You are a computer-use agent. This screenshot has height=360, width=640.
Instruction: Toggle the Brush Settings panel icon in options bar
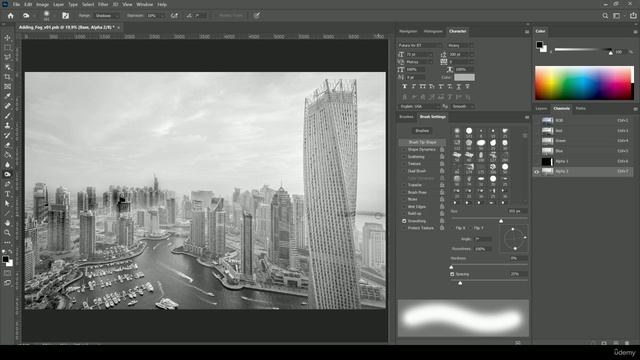(65, 16)
